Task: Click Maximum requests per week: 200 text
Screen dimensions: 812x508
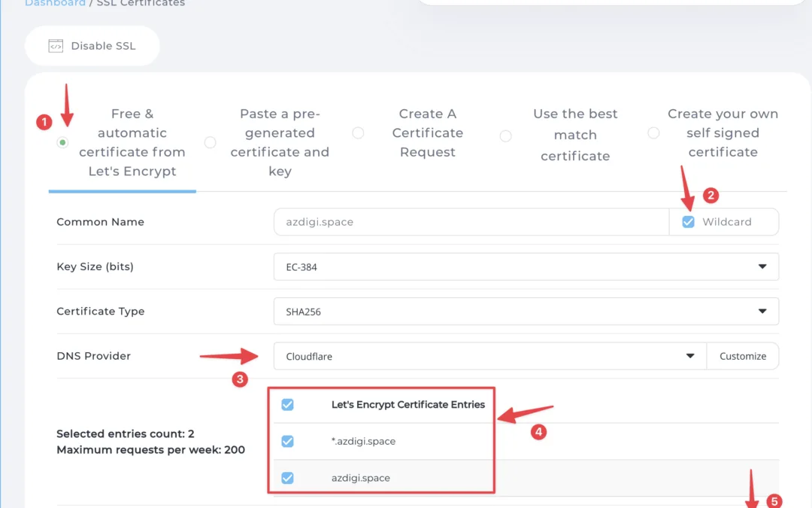Action: 150,449
